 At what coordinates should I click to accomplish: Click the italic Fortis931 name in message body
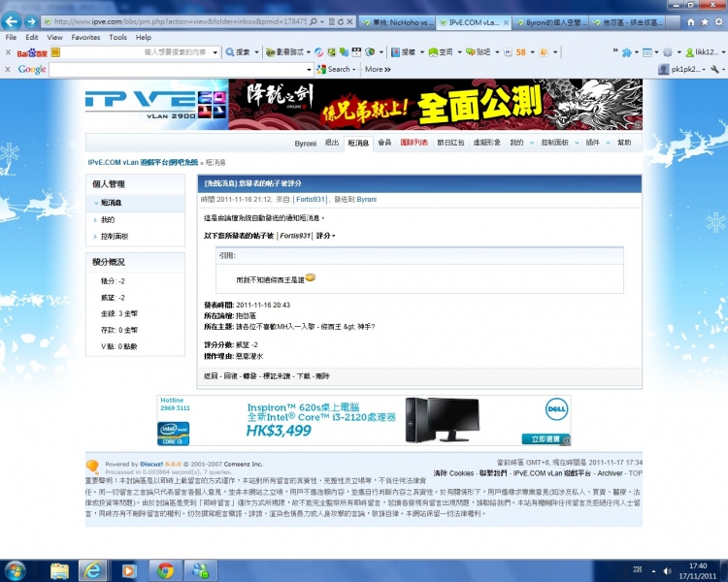point(295,236)
